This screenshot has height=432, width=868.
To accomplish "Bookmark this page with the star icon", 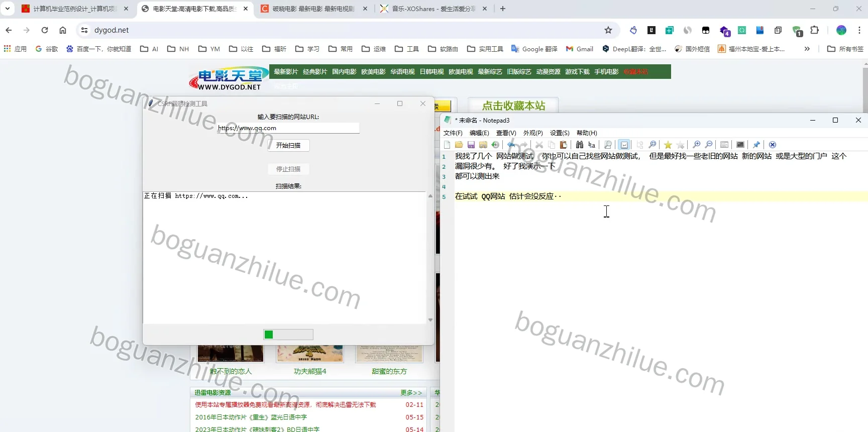I will 608,30.
